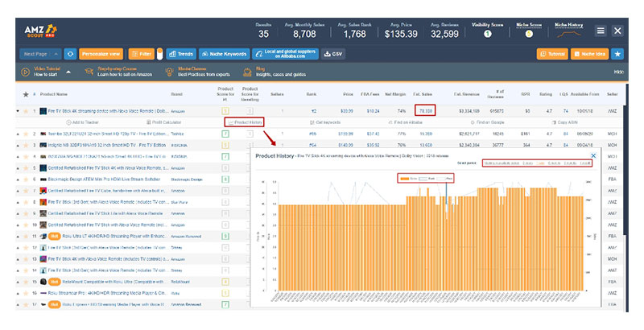Click the Personalize view button

(x=101, y=54)
